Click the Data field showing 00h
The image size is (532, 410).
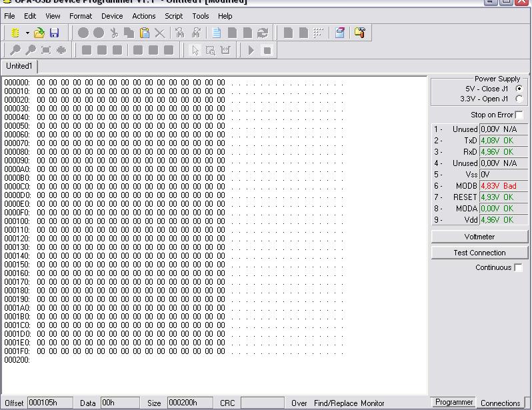click(120, 403)
